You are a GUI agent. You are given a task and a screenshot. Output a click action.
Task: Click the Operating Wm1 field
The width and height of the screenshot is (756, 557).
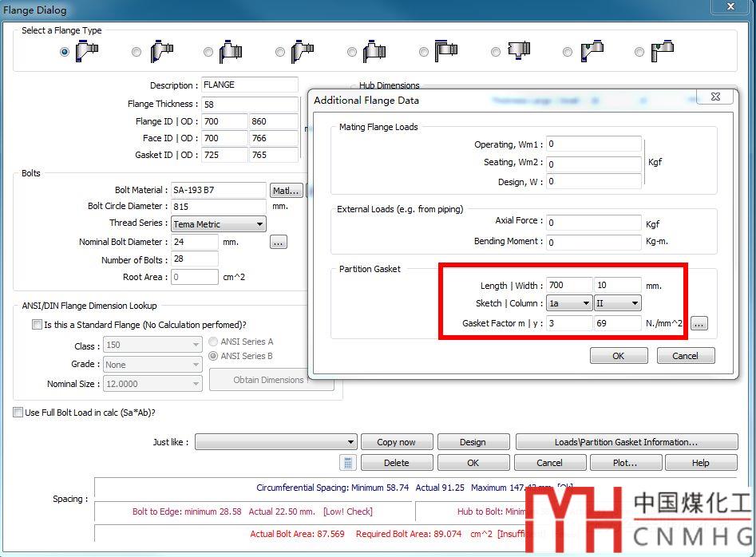[x=593, y=144]
